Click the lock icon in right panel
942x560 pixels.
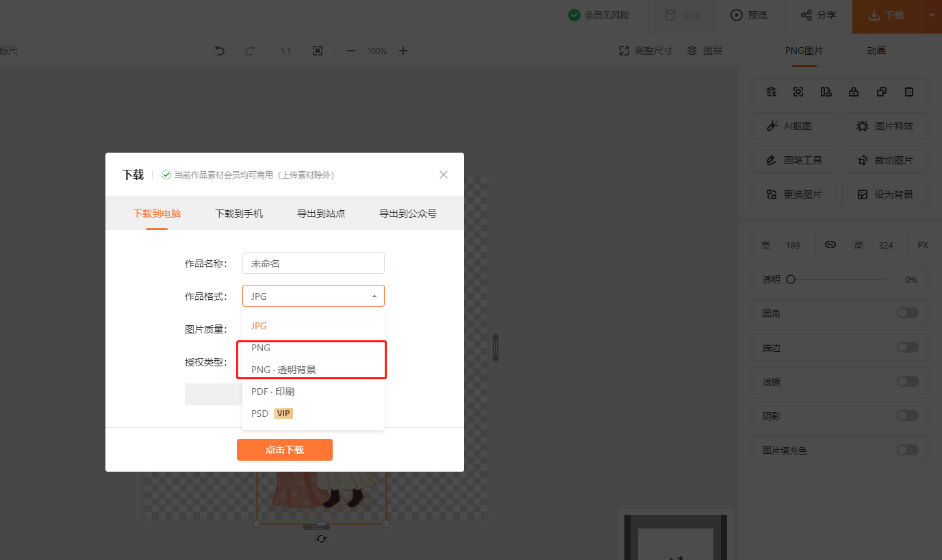pyautogui.click(x=853, y=92)
